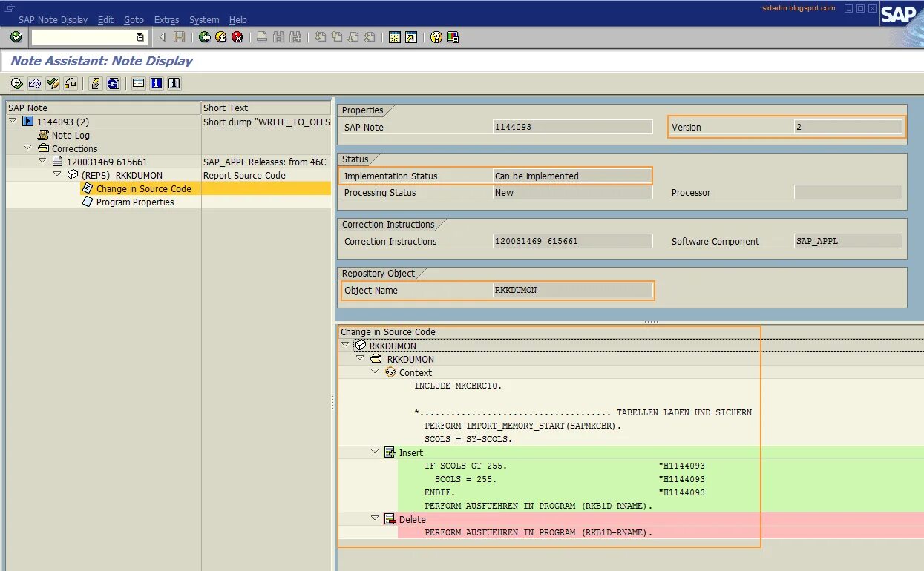
Task: Click the Object Name field RKKDUMON
Action: [x=572, y=290]
